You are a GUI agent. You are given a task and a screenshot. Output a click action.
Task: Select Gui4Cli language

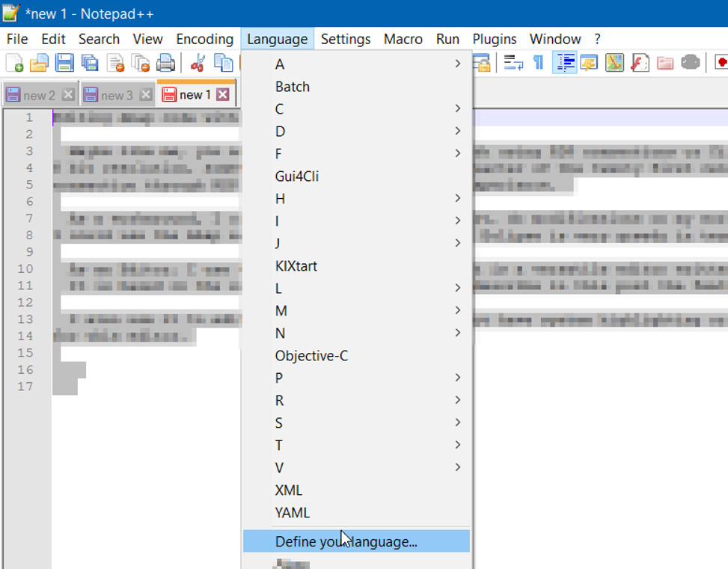pyautogui.click(x=356, y=176)
